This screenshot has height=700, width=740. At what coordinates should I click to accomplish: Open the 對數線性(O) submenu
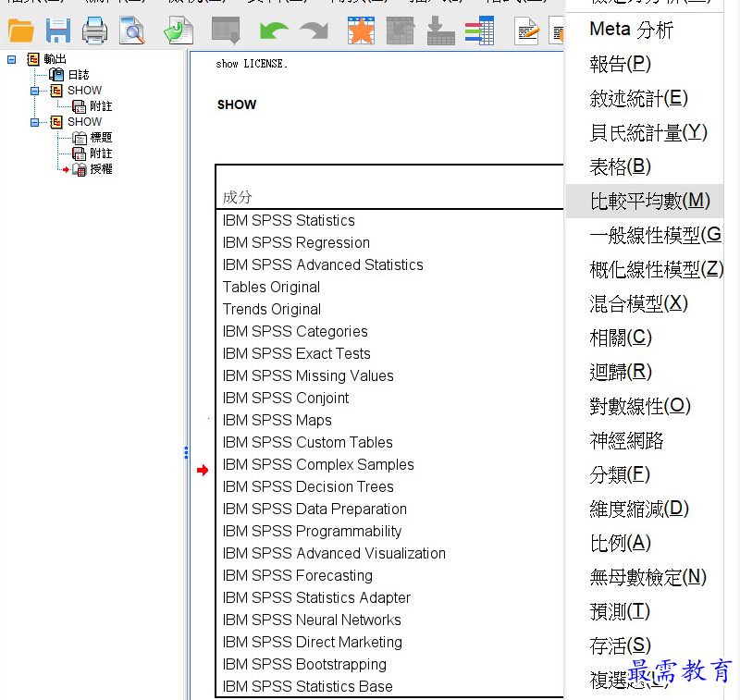point(645,406)
